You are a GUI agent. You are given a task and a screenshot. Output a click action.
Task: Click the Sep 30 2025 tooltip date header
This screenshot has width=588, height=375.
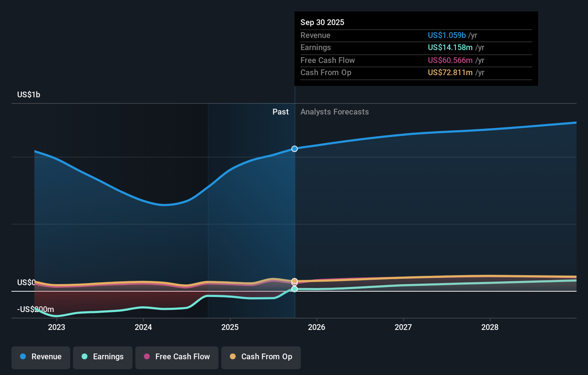coord(322,23)
